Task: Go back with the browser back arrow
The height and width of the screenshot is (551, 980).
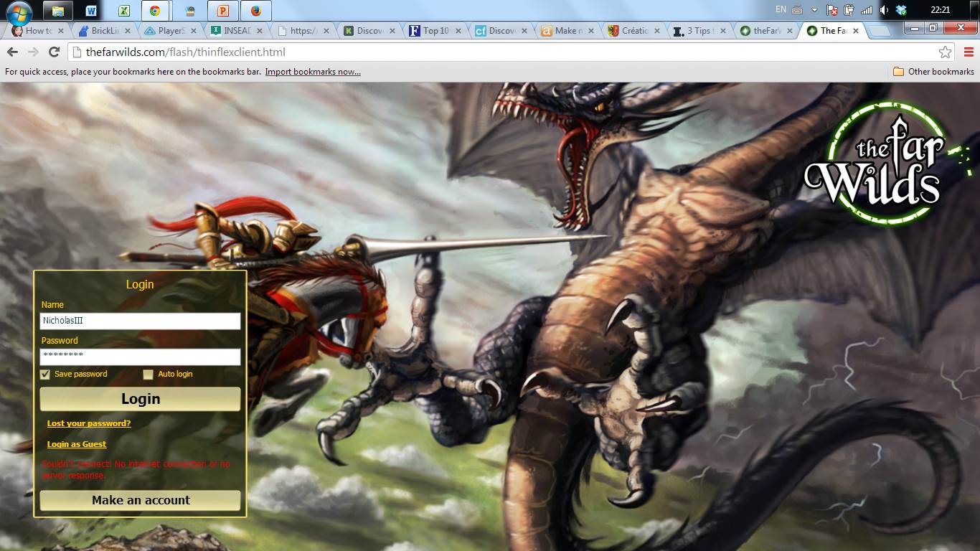Action: [x=13, y=52]
